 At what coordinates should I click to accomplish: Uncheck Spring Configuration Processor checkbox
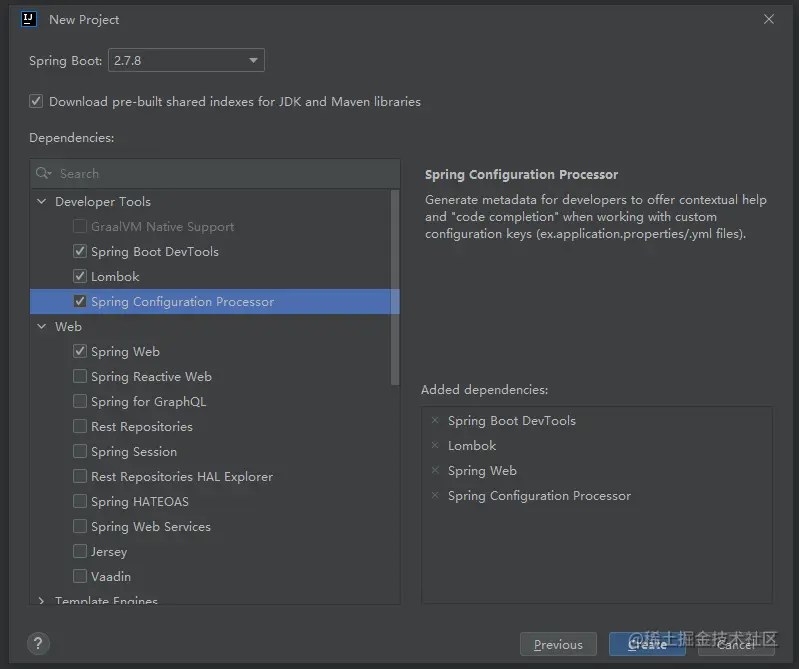(79, 301)
